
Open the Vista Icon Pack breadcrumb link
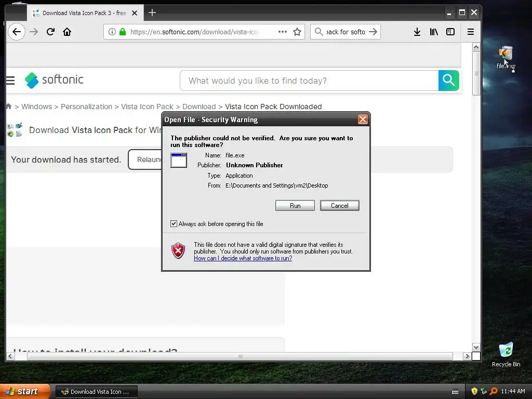point(147,107)
